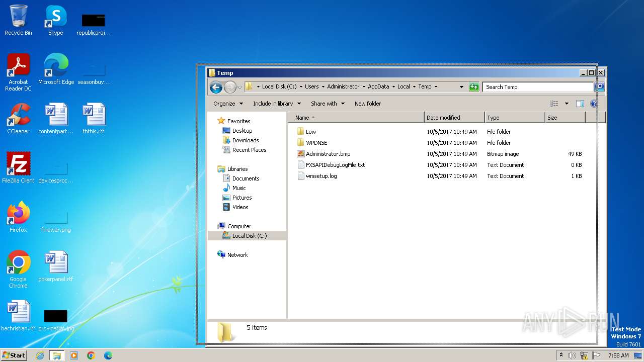
Task: Select the ththis.rtf desktop file
Action: point(94,119)
